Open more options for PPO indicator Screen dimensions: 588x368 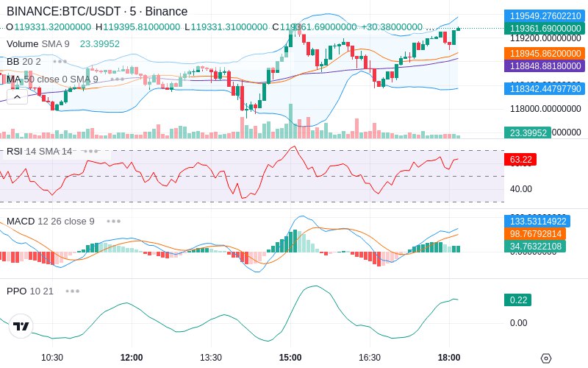click(72, 291)
